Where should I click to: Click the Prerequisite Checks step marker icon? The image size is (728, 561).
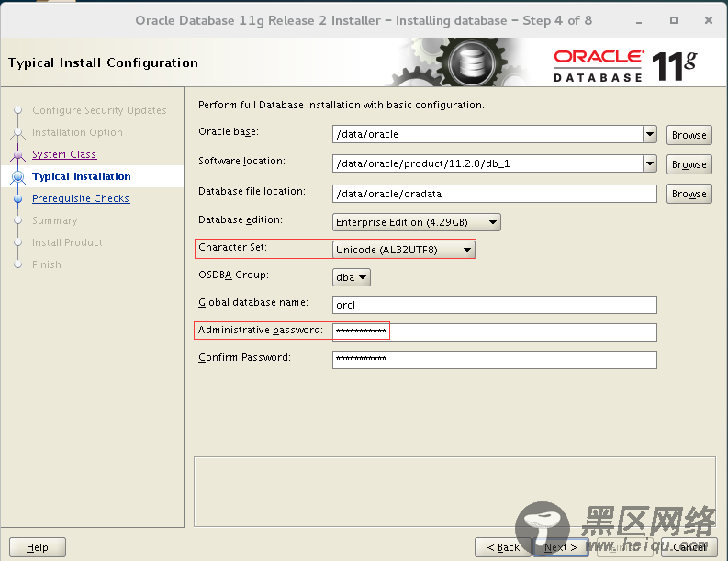pyautogui.click(x=18, y=198)
